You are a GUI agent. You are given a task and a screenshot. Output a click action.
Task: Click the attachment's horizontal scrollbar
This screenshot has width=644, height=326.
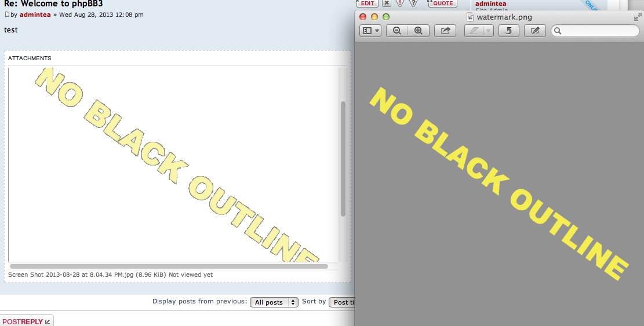169,266
